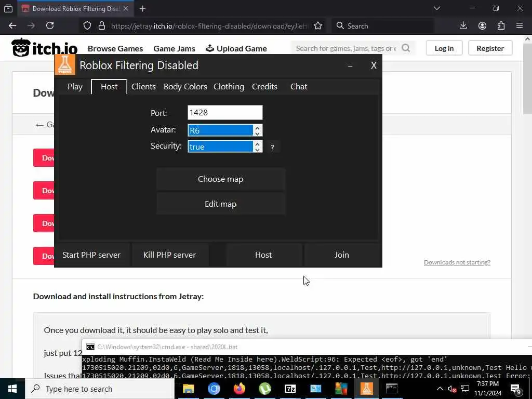Bookmark this page with star icon

(318, 26)
